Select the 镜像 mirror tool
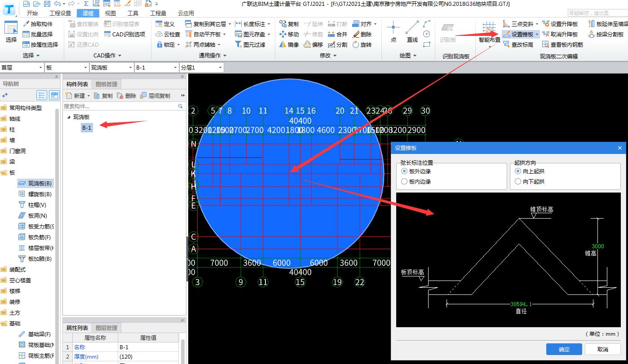This screenshot has height=364, width=628. (x=289, y=44)
